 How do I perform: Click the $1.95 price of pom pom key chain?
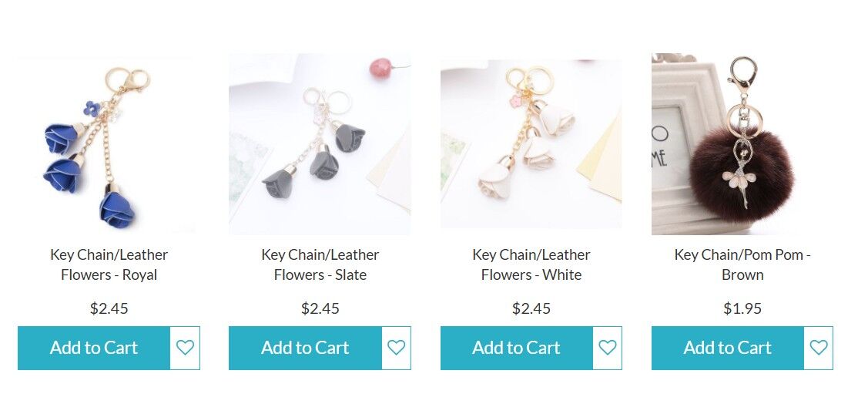coord(742,308)
